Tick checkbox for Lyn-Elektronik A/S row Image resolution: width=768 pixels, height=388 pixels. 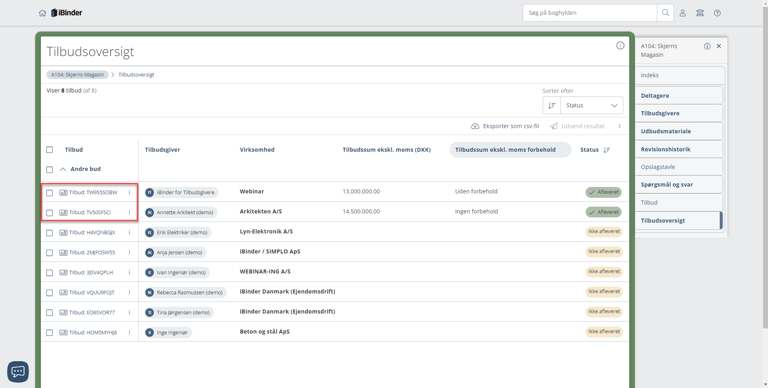[x=49, y=233]
